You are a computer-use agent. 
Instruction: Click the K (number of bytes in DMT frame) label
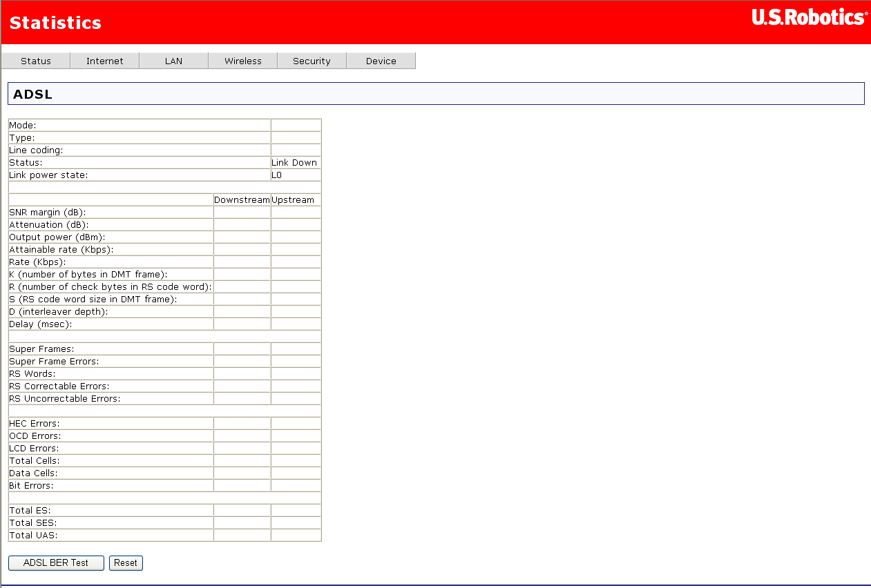(88, 275)
